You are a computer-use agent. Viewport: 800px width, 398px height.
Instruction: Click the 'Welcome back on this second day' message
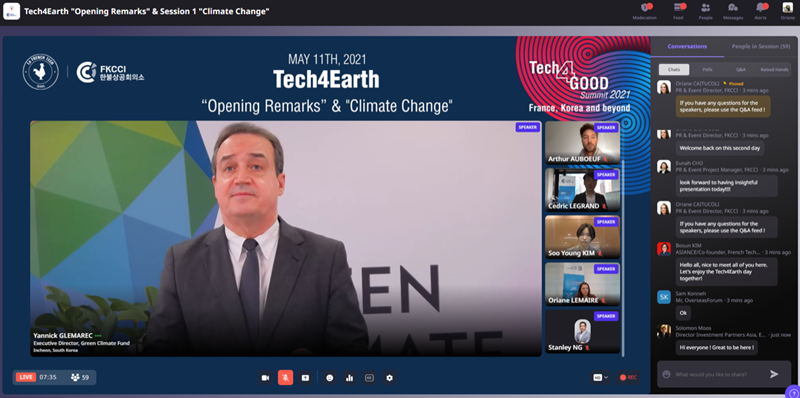click(x=720, y=148)
